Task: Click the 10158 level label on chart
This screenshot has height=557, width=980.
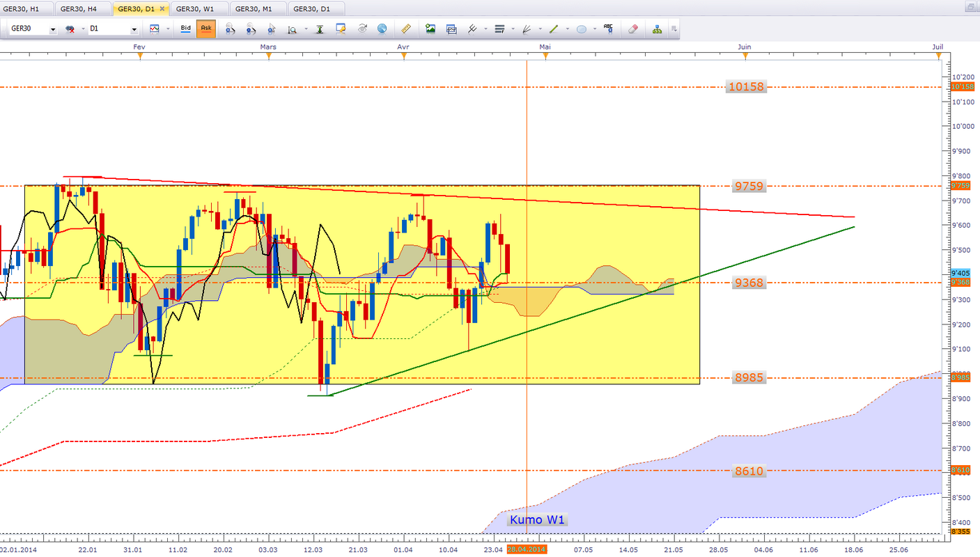Action: click(746, 87)
